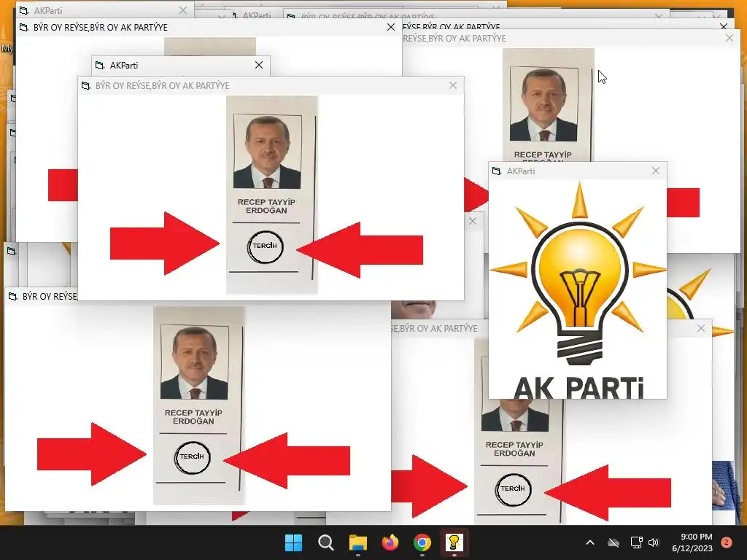Image resolution: width=747 pixels, height=560 pixels.
Task: Click the title icon of the bottom-left BÝR OY REÝSE window
Action: tap(13, 296)
